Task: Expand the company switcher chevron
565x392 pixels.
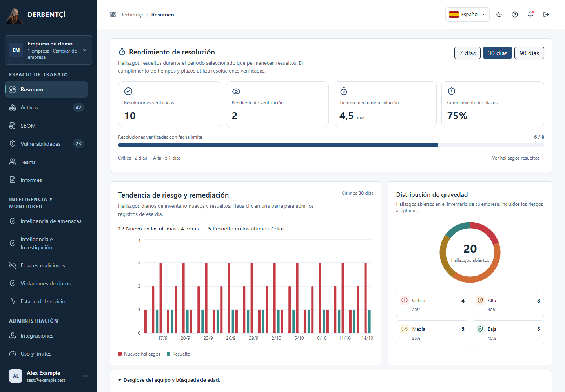Action: (x=85, y=50)
